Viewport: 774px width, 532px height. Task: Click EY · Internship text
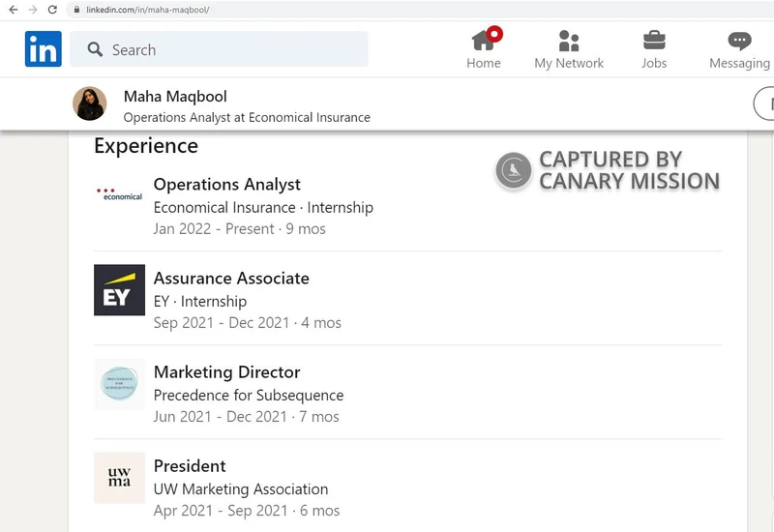(x=200, y=301)
